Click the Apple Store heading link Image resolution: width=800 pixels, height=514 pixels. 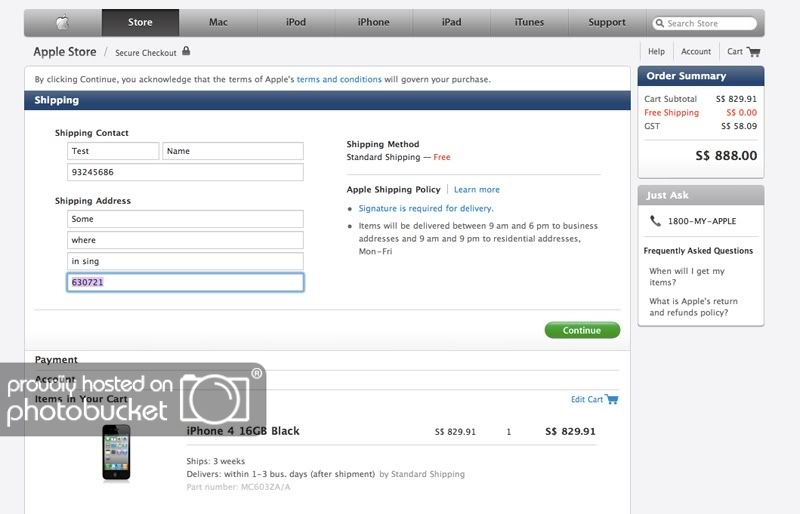(65, 52)
